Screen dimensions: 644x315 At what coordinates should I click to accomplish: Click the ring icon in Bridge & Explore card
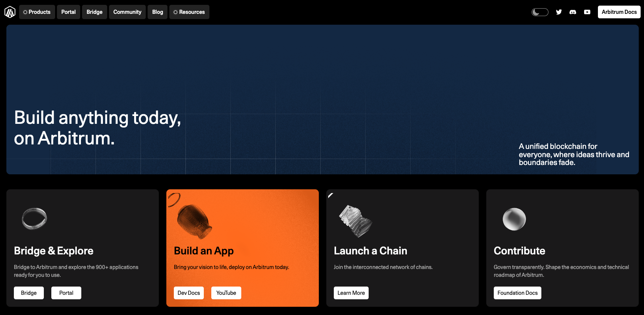coord(34,218)
